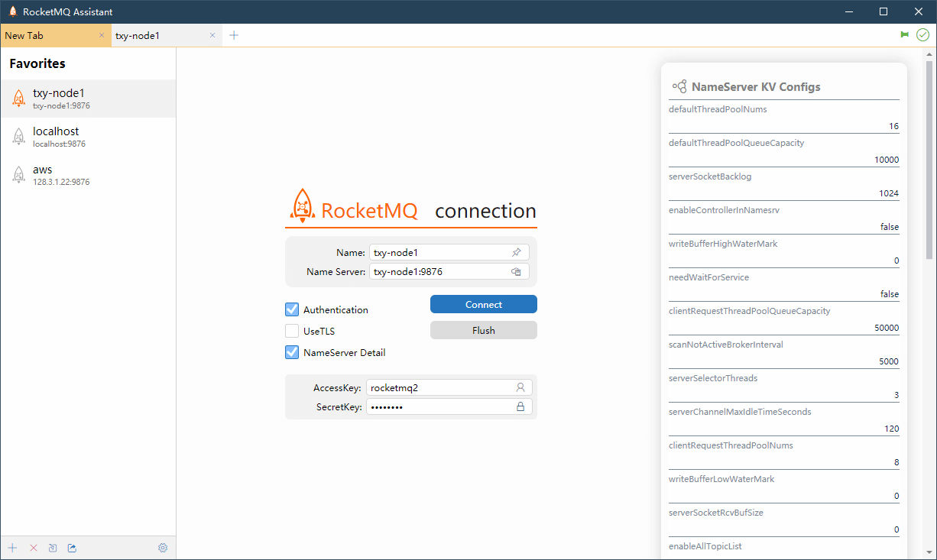This screenshot has width=937, height=560.
Task: Click the green flag icon
Action: pyautogui.click(x=905, y=35)
